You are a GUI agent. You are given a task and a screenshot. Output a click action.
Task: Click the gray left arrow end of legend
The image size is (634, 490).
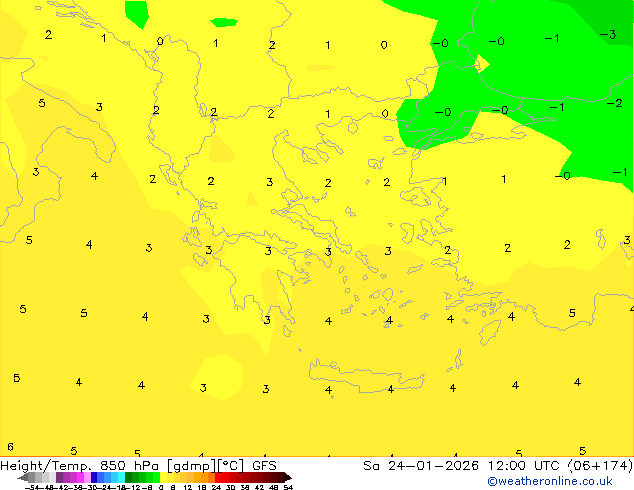point(23,478)
